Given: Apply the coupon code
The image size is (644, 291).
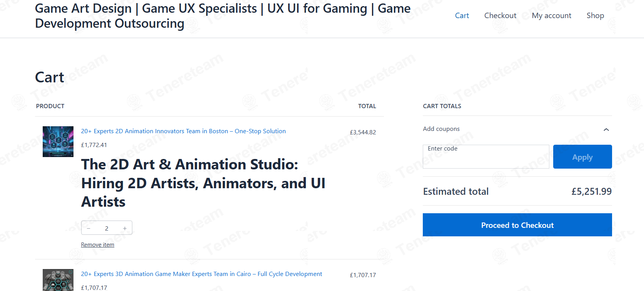Looking at the screenshot, I should 582,157.
